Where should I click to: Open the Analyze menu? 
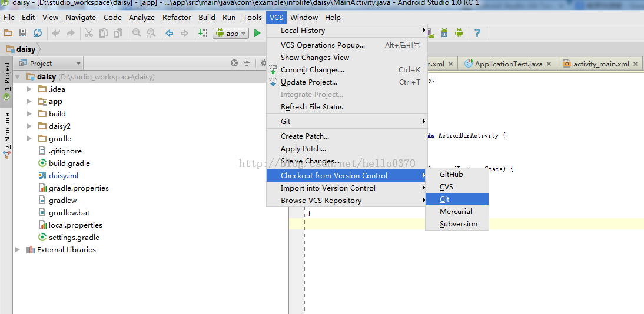coord(142,18)
